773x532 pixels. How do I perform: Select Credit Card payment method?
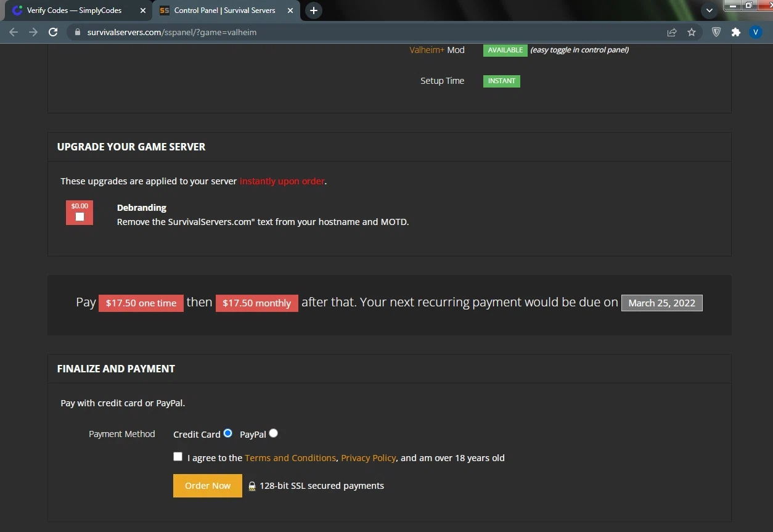pos(228,433)
